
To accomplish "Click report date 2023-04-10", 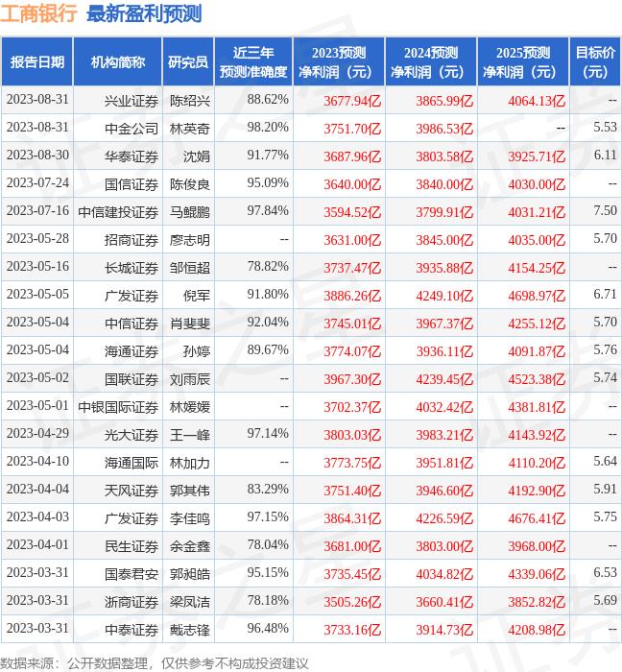I will (37, 462).
